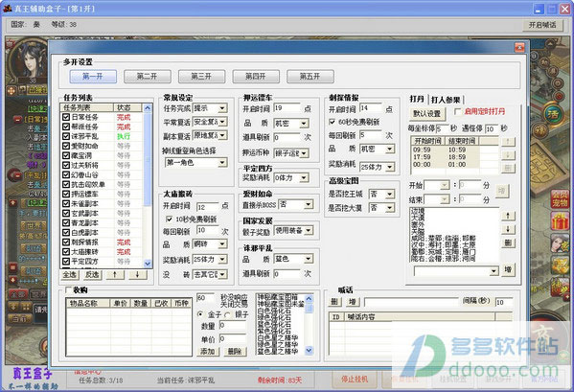
Task: Select the 银子 radio button
Action: click(x=227, y=314)
